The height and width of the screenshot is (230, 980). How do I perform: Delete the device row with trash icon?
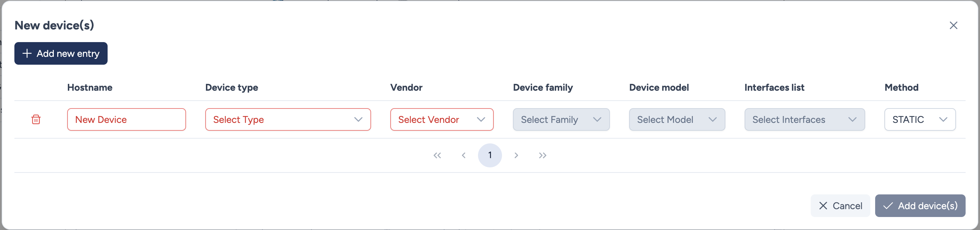point(36,119)
